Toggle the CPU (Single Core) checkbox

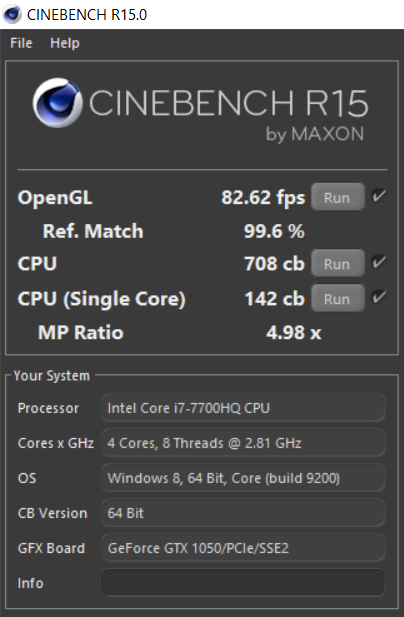coord(379,297)
